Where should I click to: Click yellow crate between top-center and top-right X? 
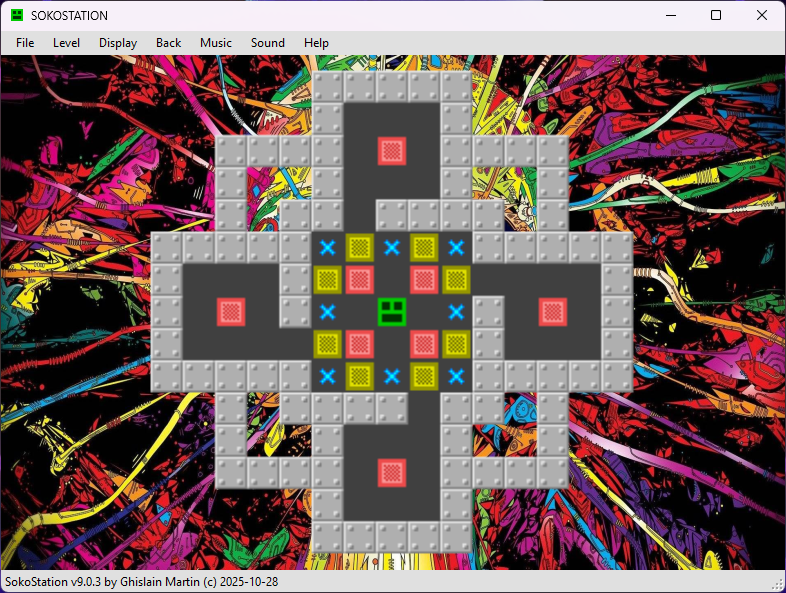pyautogui.click(x=424, y=247)
